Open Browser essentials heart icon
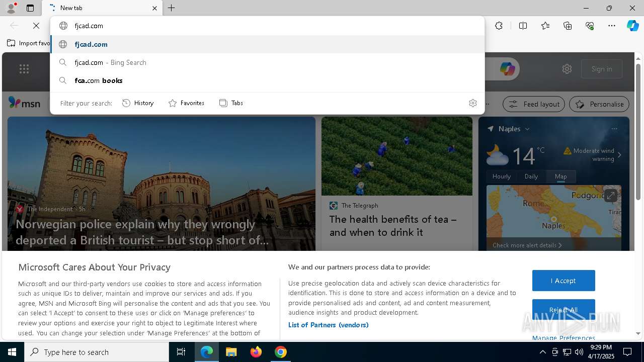The width and height of the screenshot is (644, 362). (590, 26)
